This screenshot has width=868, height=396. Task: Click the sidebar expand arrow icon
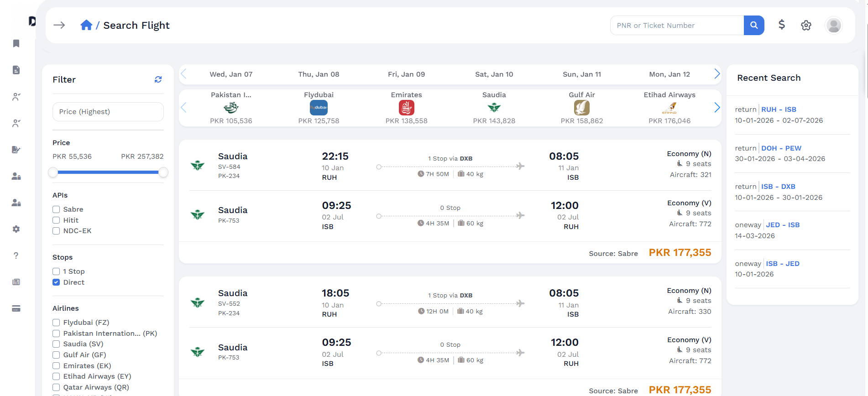pos(59,25)
